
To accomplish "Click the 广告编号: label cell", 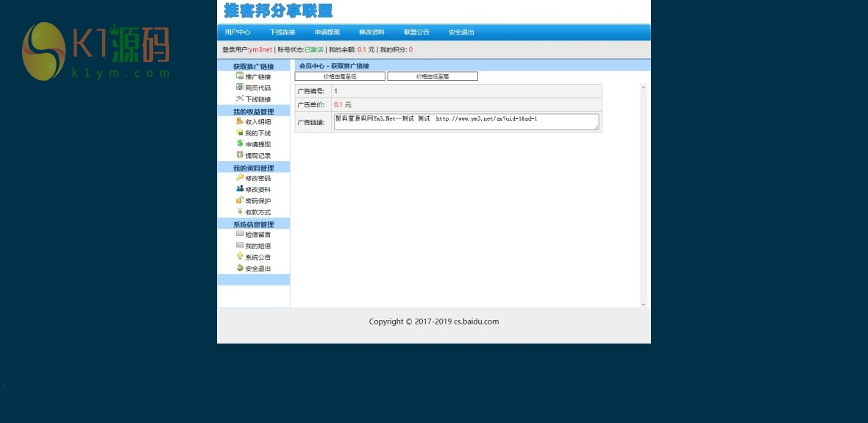I will [x=313, y=90].
